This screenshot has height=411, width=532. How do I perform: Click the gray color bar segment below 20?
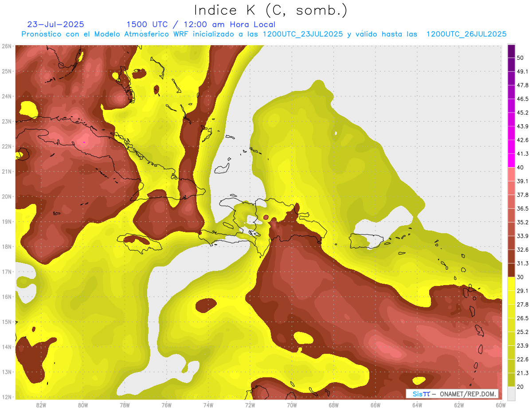click(511, 393)
